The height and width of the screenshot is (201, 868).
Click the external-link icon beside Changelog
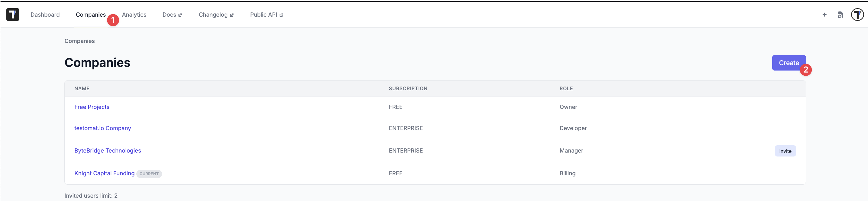point(232,15)
